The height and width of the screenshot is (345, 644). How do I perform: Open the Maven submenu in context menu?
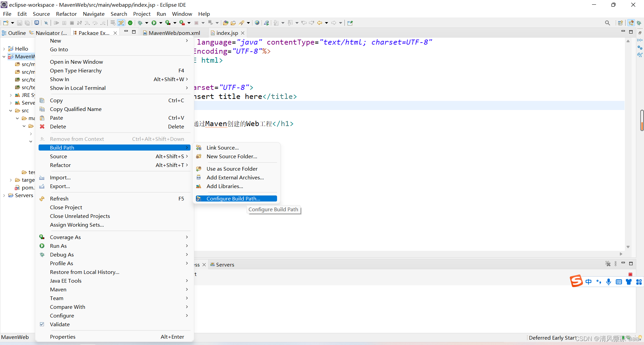point(114,289)
